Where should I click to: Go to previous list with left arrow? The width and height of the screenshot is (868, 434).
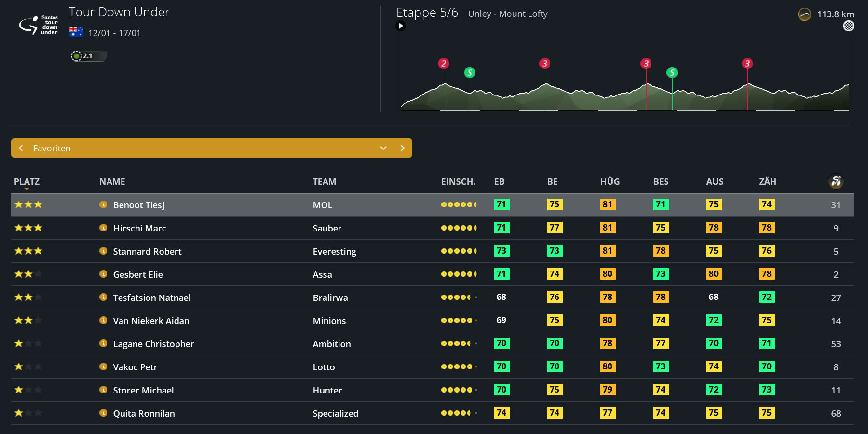pos(21,148)
